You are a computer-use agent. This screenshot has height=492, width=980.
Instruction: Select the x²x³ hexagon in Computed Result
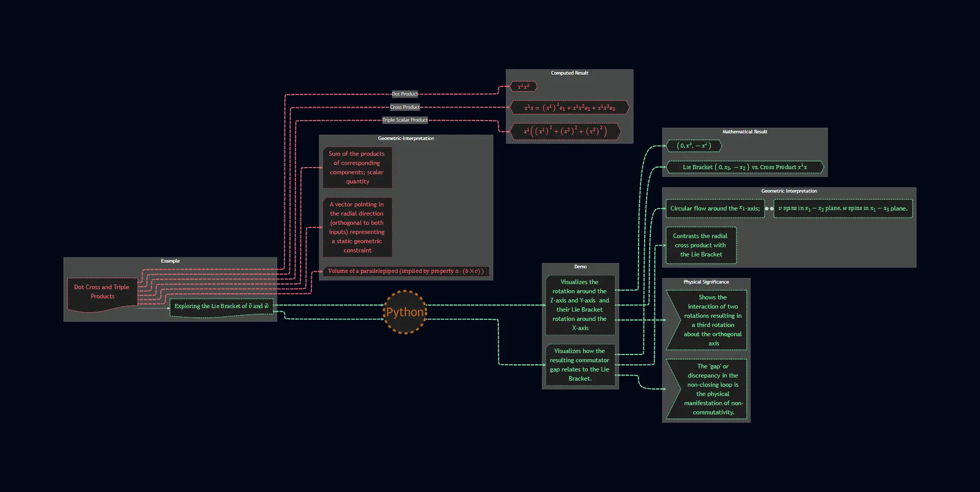coord(523,87)
